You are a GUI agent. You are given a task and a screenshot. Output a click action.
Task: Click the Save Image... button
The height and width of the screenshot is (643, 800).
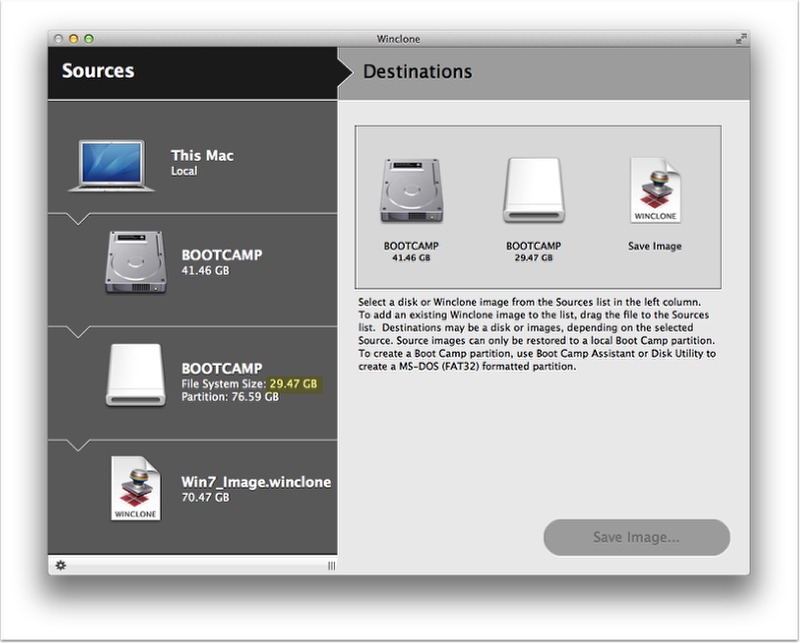(x=637, y=537)
